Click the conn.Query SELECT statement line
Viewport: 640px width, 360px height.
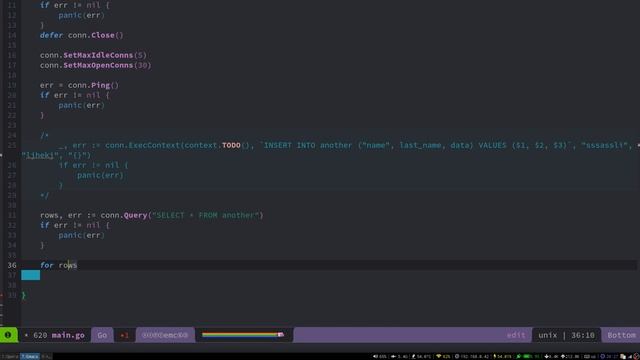click(151, 215)
